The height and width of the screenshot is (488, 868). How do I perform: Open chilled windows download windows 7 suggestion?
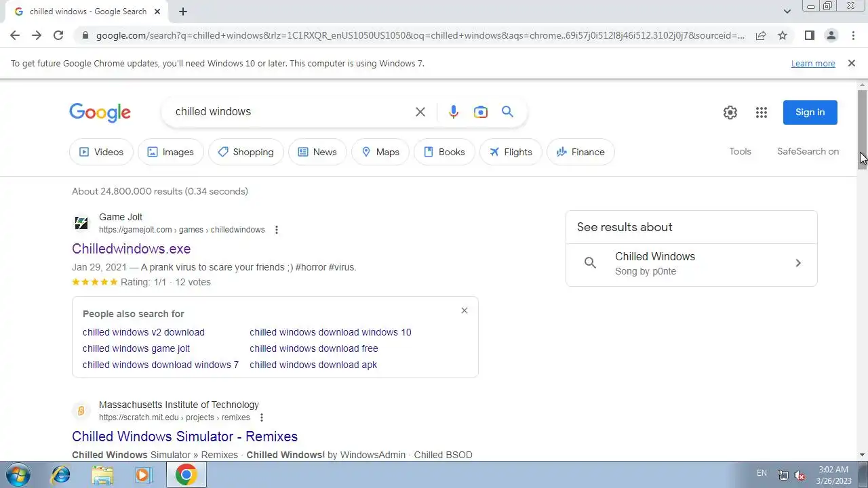click(x=161, y=365)
